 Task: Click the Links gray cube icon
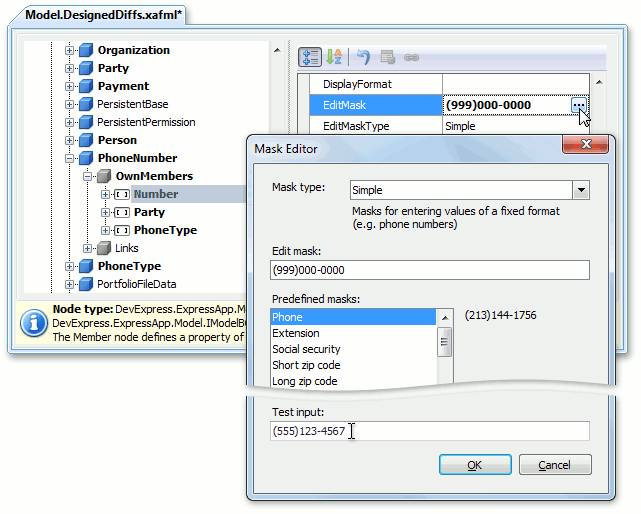[104, 248]
